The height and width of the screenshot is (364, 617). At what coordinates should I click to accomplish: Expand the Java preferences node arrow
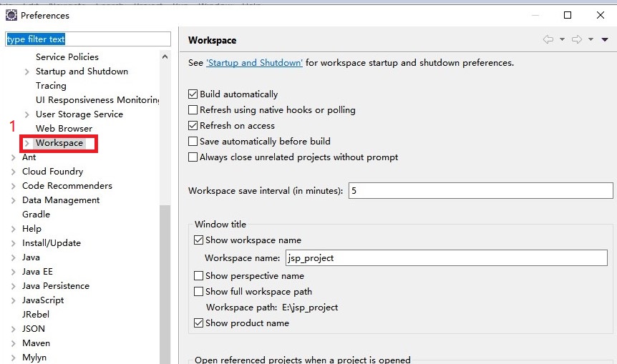14,257
